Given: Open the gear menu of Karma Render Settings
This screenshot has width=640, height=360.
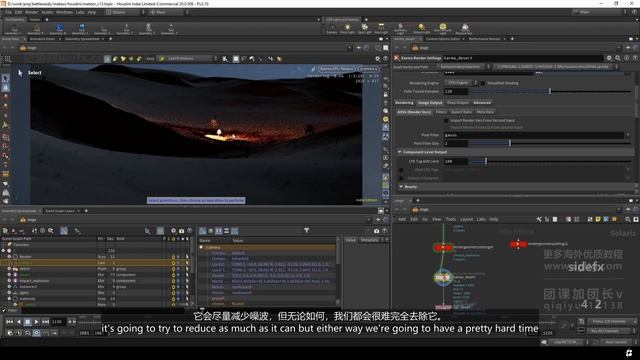Looking at the screenshot, I should pyautogui.click(x=609, y=58).
